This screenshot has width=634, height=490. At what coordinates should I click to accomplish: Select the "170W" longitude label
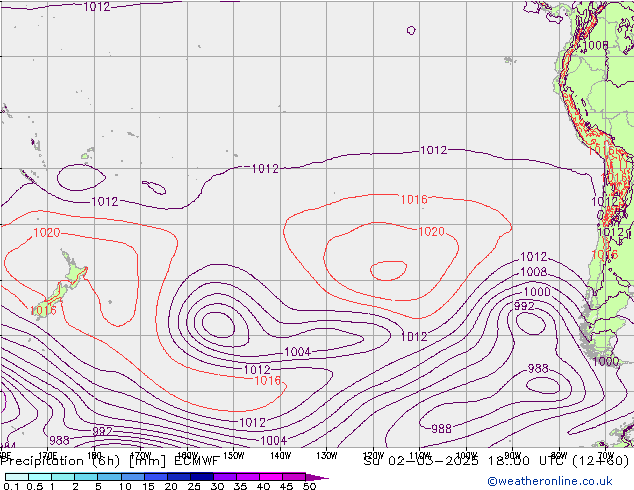[x=140, y=456]
